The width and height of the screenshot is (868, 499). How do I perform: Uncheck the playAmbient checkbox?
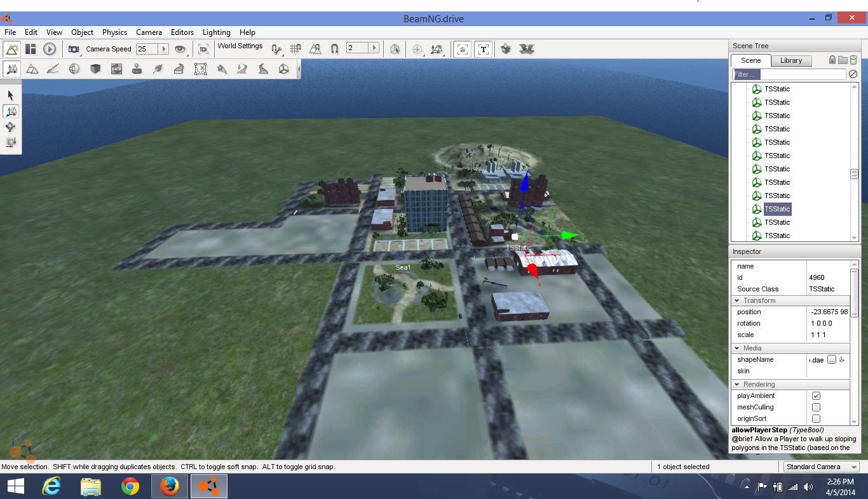(816, 396)
